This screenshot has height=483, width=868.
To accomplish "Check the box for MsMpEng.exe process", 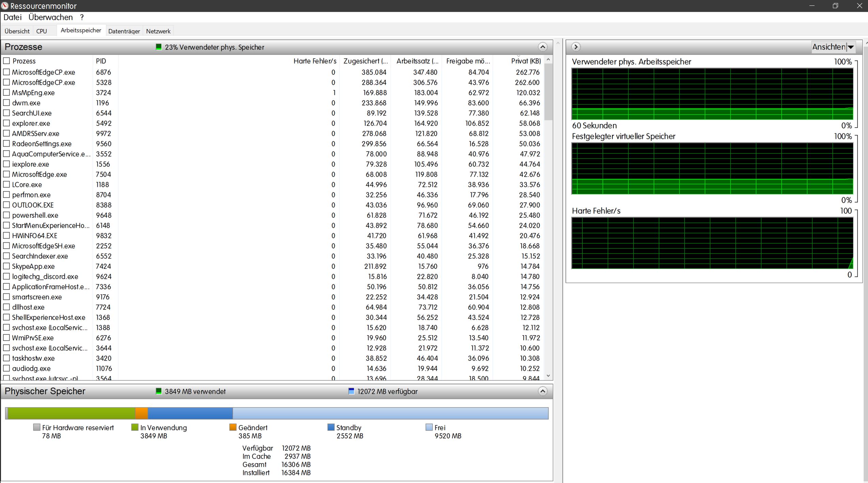I will (x=6, y=93).
